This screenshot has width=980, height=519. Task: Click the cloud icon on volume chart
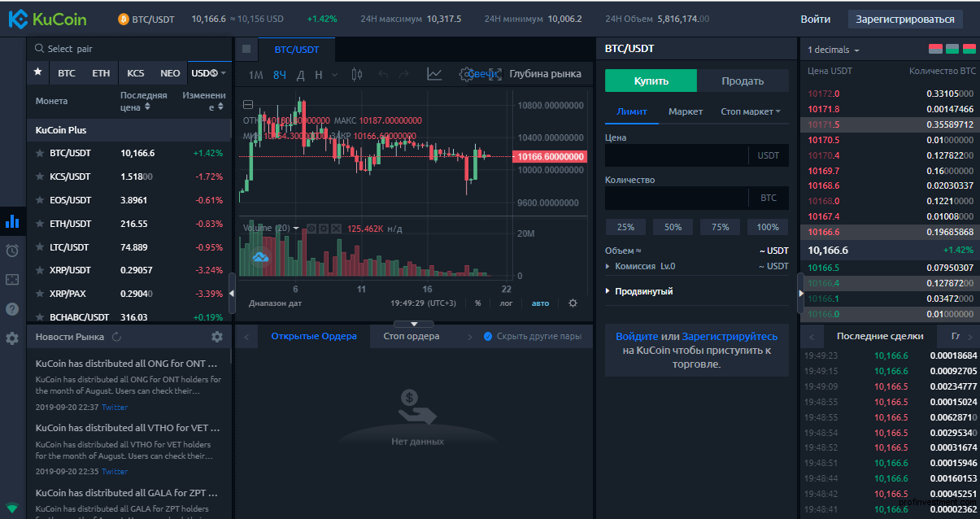[x=260, y=257]
